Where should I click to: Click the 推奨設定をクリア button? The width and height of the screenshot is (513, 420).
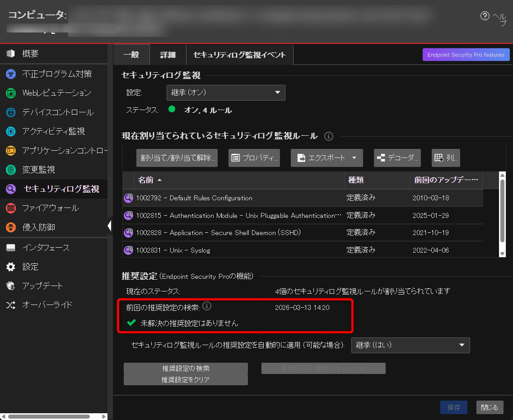pyautogui.click(x=186, y=379)
